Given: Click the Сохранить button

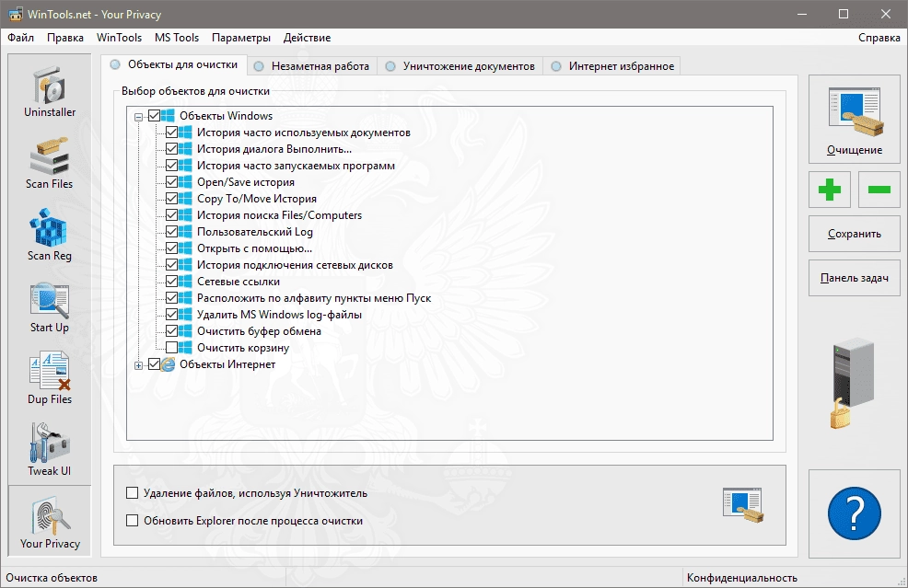Looking at the screenshot, I should tap(855, 234).
